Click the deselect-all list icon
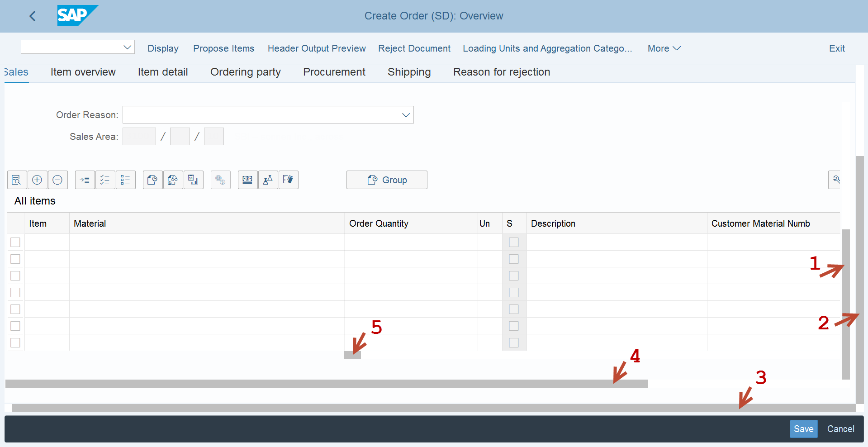The image size is (868, 447). click(x=125, y=180)
